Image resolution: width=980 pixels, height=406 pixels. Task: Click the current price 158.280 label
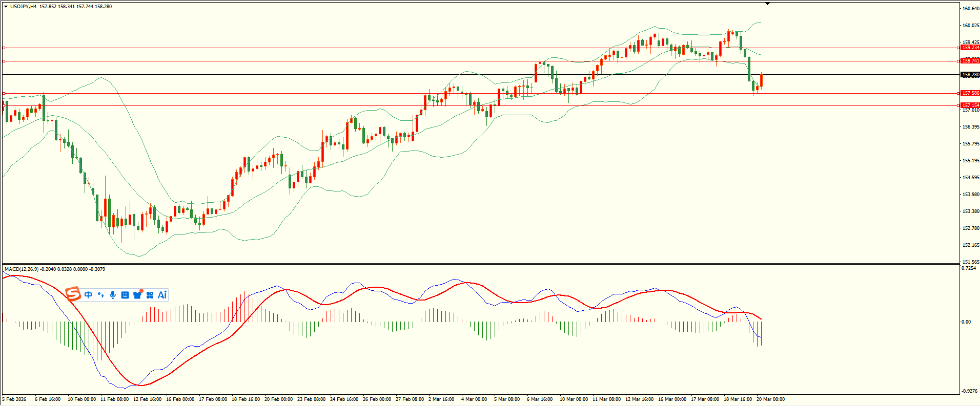click(x=970, y=75)
